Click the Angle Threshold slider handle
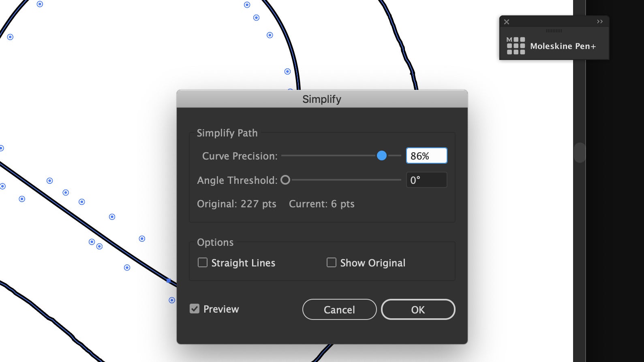Image resolution: width=644 pixels, height=362 pixels. pos(285,180)
